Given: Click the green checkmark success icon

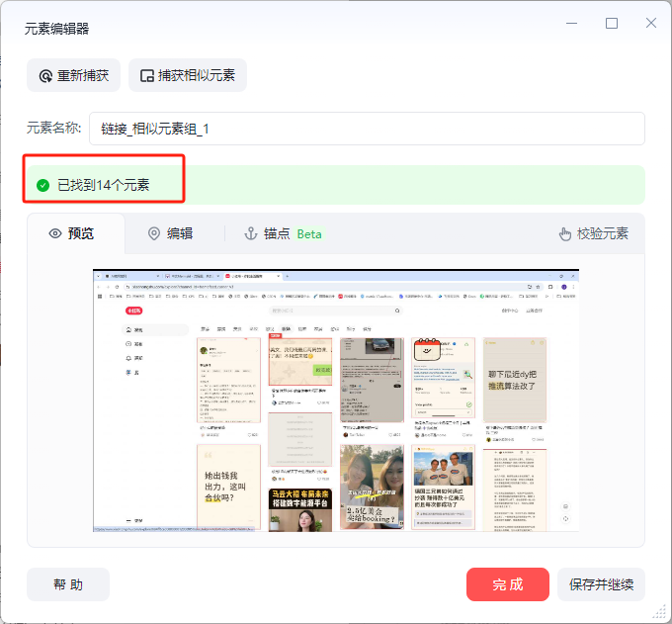Looking at the screenshot, I should coord(42,185).
